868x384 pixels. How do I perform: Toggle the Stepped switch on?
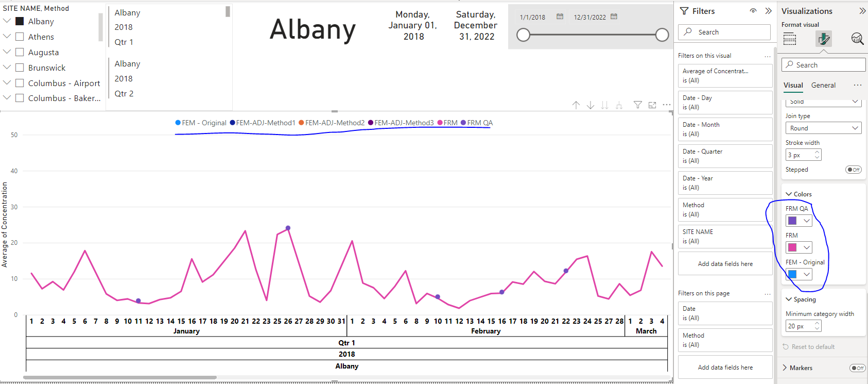(x=854, y=170)
